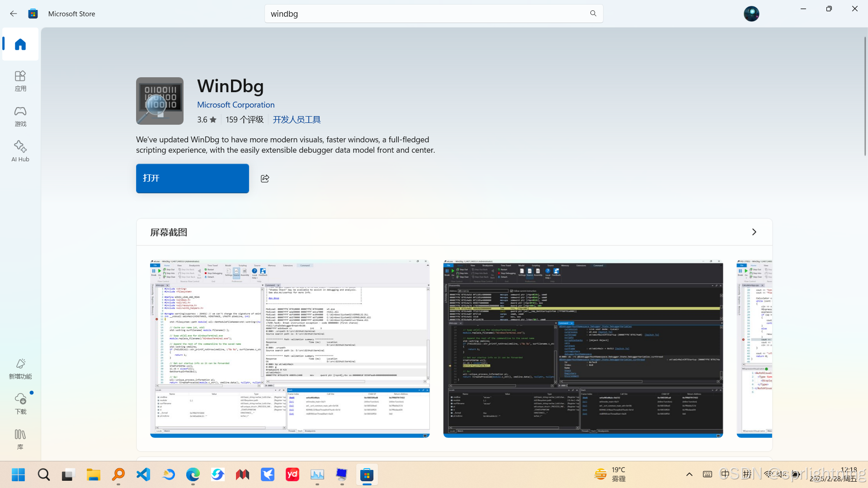
Task: Go to Home in the sidebar
Action: point(20,44)
